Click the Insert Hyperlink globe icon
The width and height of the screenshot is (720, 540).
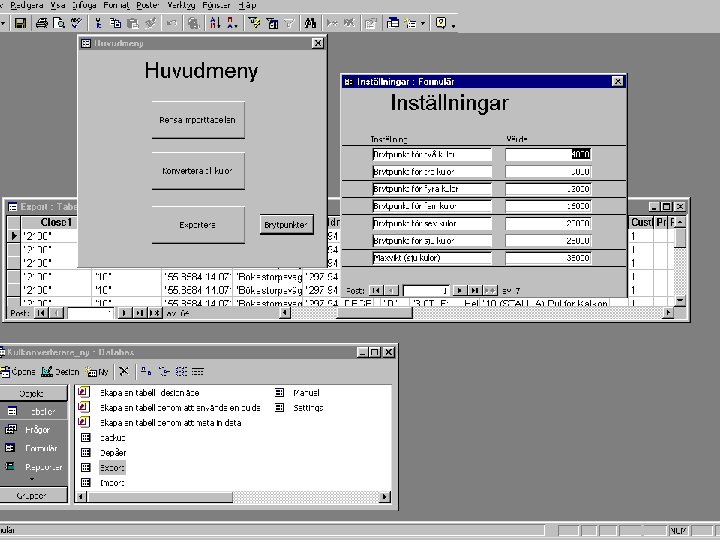[x=194, y=23]
